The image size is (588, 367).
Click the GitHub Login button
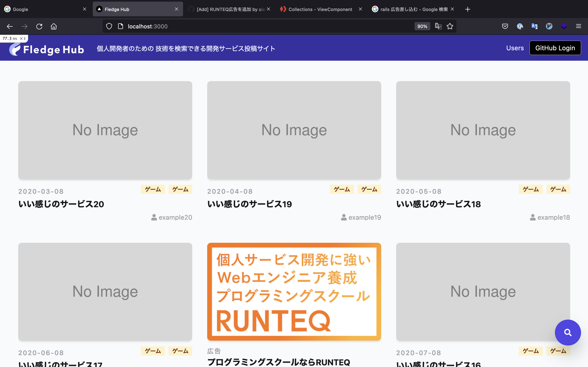coord(555,48)
